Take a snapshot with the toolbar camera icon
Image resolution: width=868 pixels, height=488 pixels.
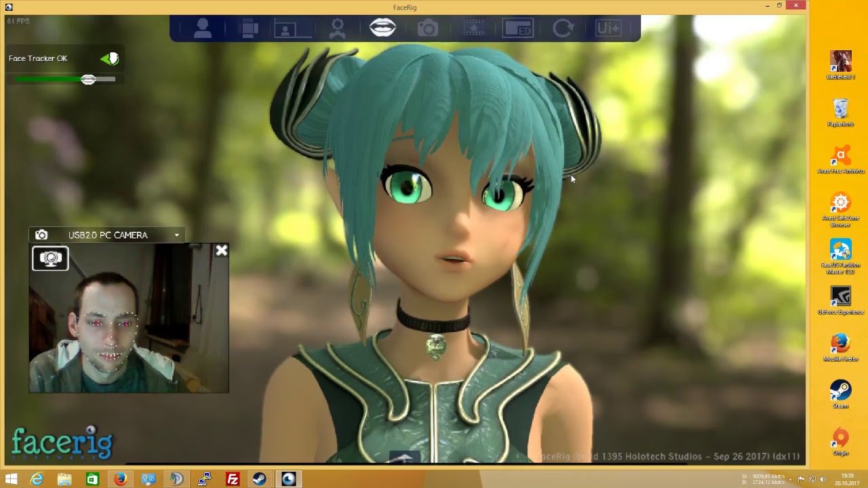coord(427,28)
